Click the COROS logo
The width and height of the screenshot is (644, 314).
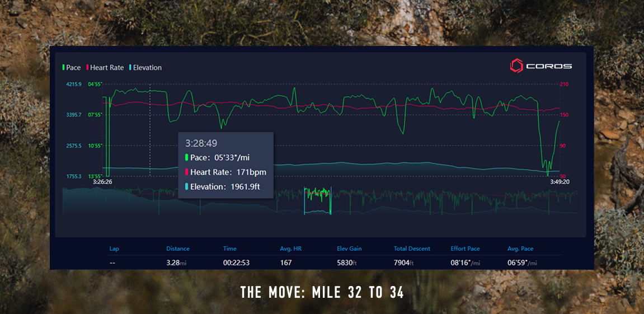[540, 66]
